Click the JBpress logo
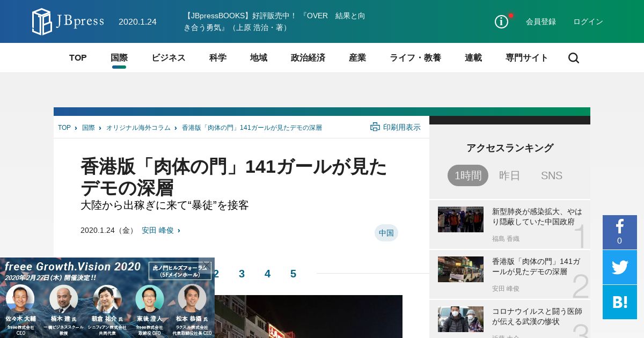 68,21
